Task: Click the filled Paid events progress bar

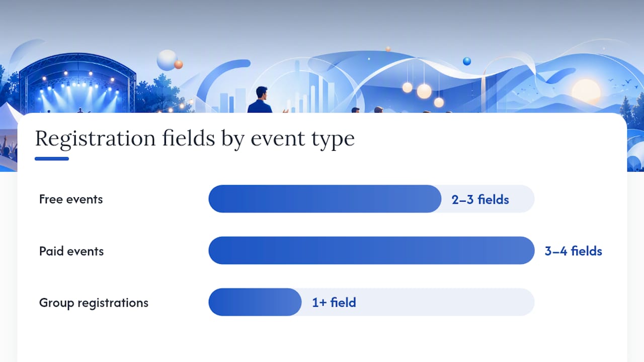Action: [371, 250]
